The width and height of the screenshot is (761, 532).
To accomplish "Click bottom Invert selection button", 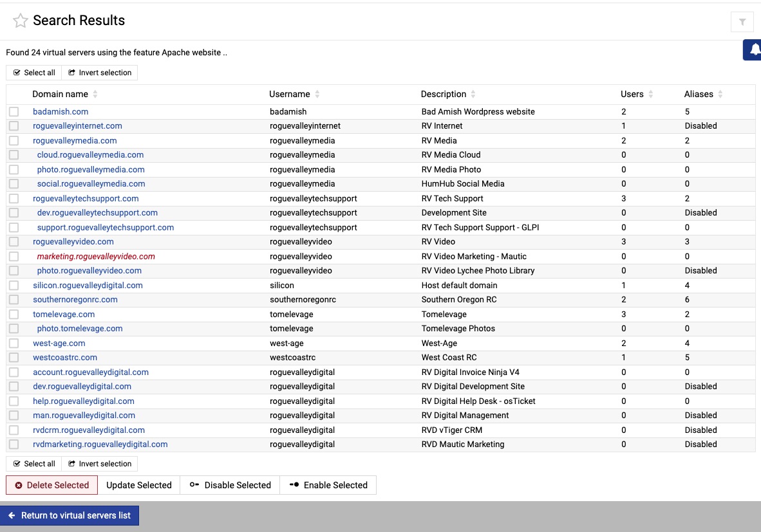I will (x=100, y=464).
